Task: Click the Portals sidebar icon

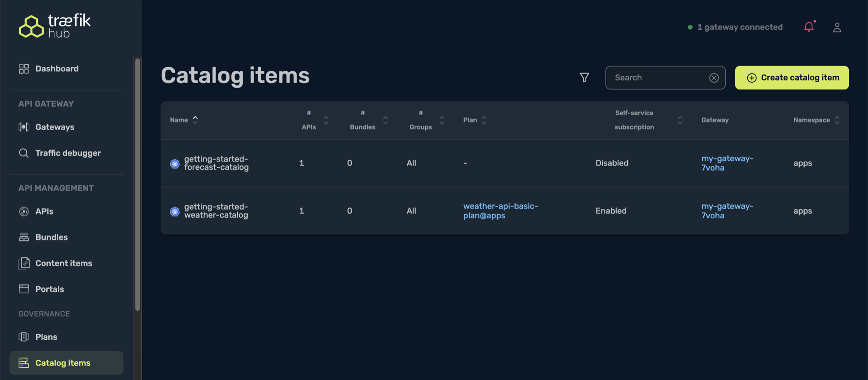Action: (24, 289)
